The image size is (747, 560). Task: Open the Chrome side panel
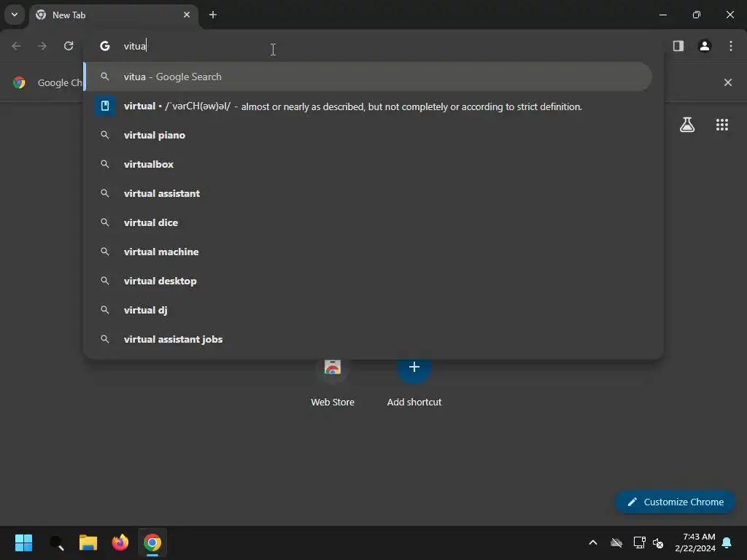point(678,46)
